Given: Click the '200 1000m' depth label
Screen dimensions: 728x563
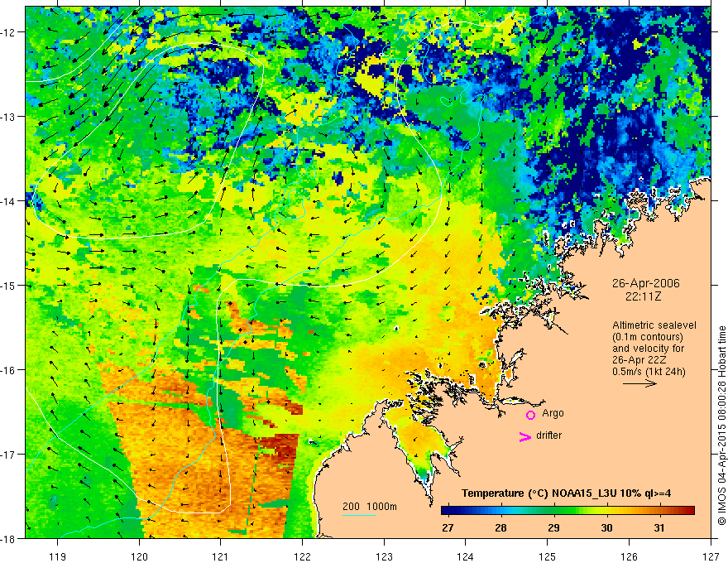Looking at the screenshot, I should pyautogui.click(x=370, y=507).
